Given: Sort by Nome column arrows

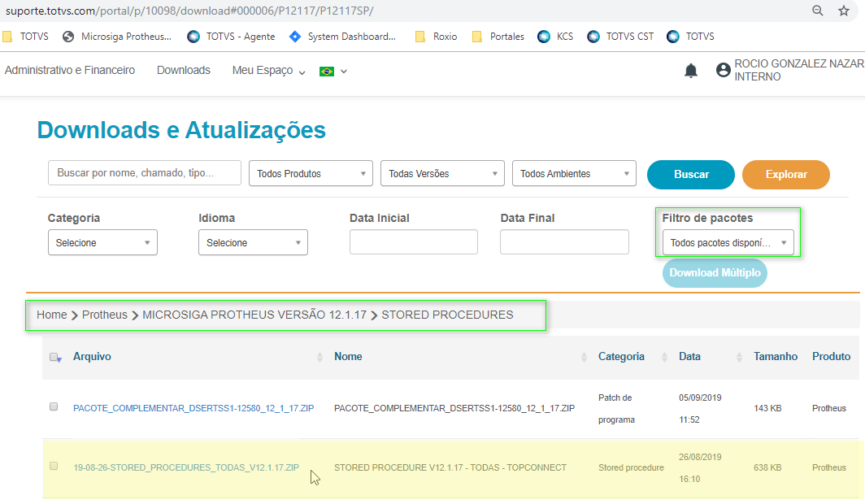Looking at the screenshot, I should 584,357.
